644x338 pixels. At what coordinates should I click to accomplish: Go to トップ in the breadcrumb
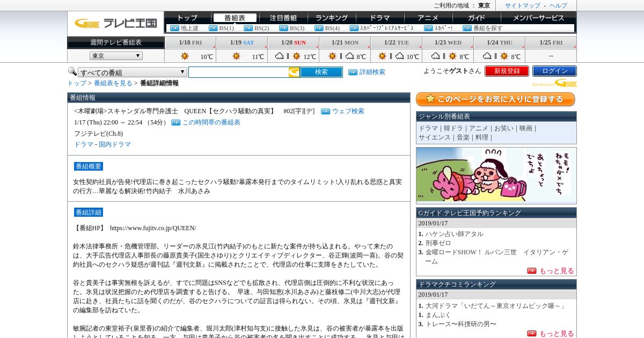point(77,83)
